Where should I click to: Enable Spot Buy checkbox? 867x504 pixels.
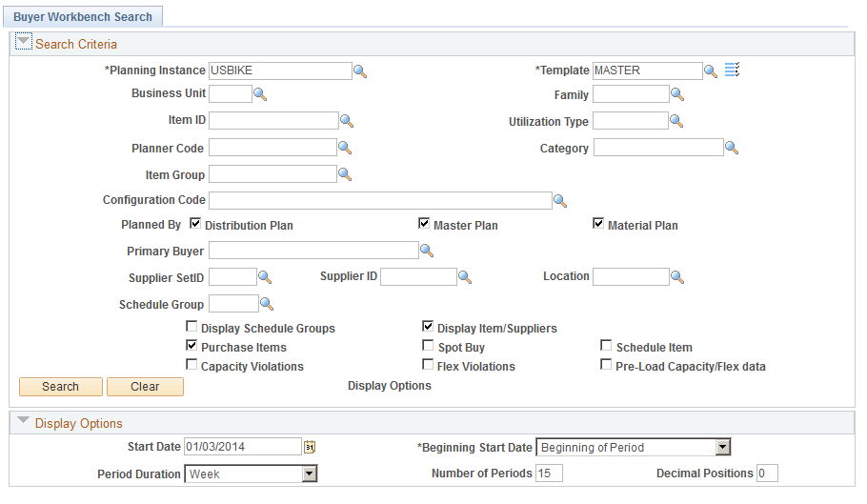428,346
